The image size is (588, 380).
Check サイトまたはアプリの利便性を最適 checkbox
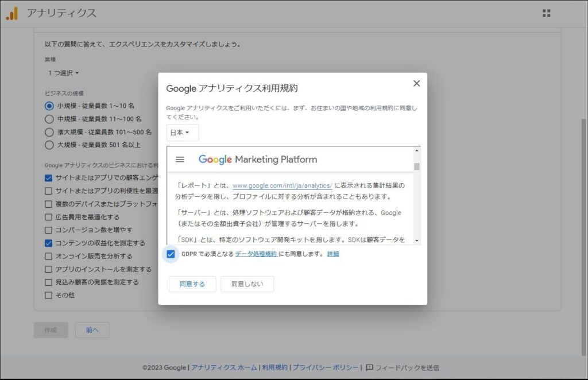click(48, 191)
